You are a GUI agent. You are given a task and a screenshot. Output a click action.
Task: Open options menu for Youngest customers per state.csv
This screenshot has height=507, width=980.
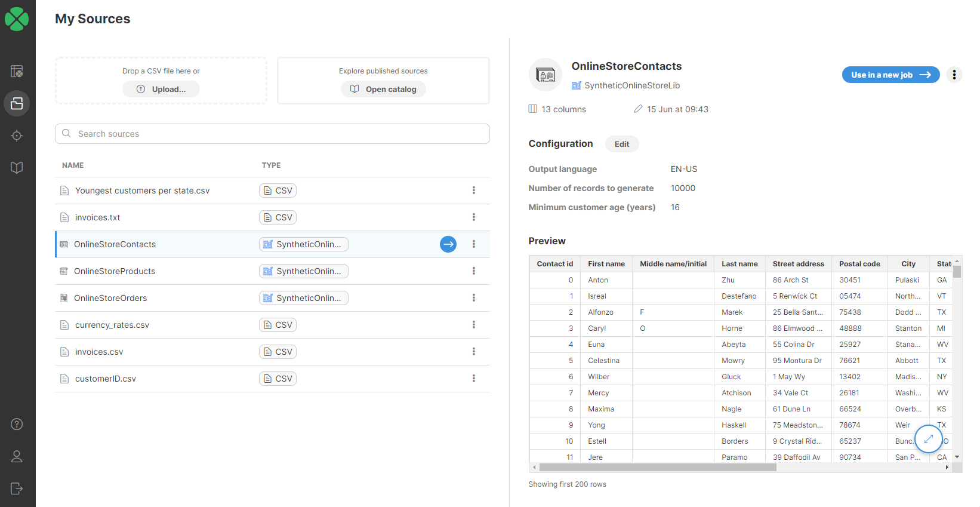(x=474, y=190)
